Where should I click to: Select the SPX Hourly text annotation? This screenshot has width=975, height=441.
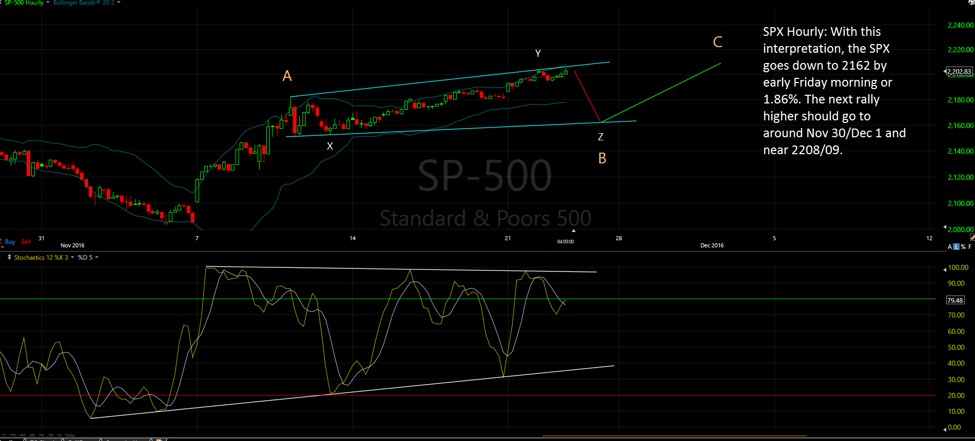click(x=834, y=91)
